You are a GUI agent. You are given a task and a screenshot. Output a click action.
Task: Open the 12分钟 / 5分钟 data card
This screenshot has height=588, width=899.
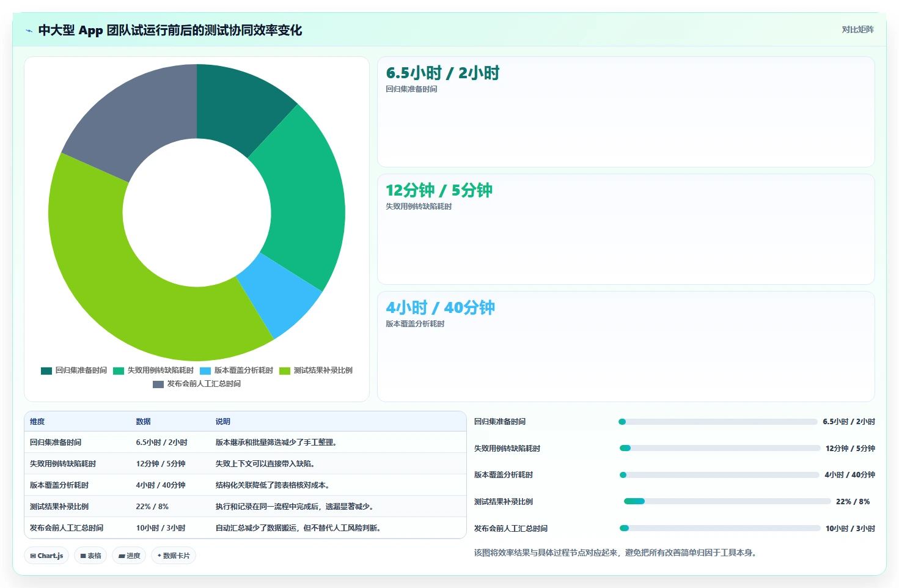coord(626,229)
